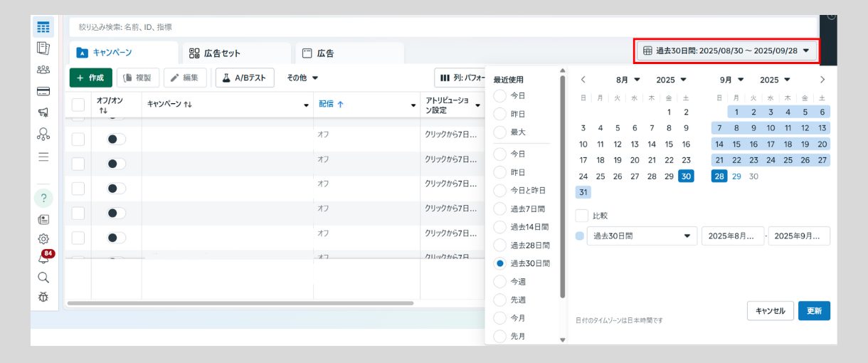Open notifications bell with 84 badge
The width and height of the screenshot is (868, 363).
pos(43,258)
